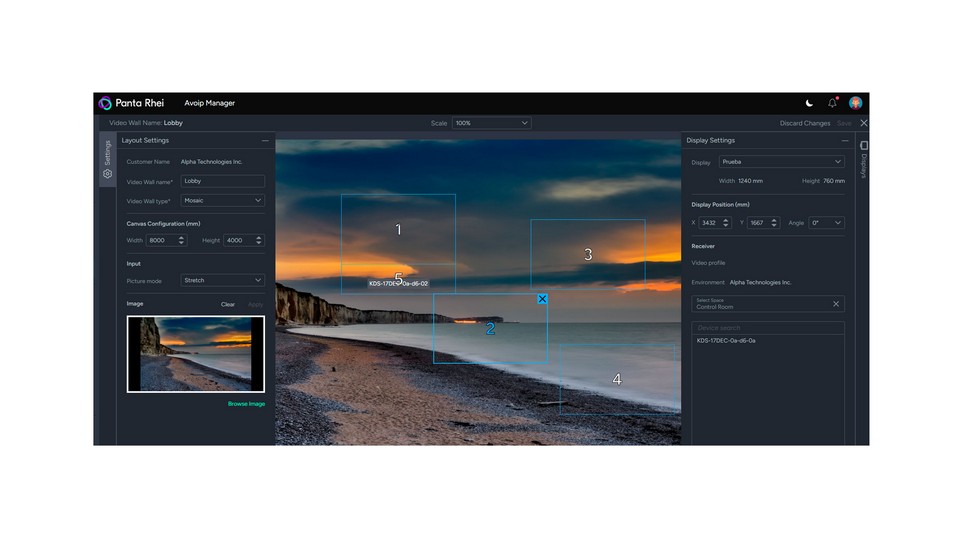Click the Browse Image link
The height and width of the screenshot is (540, 960).
[246, 403]
